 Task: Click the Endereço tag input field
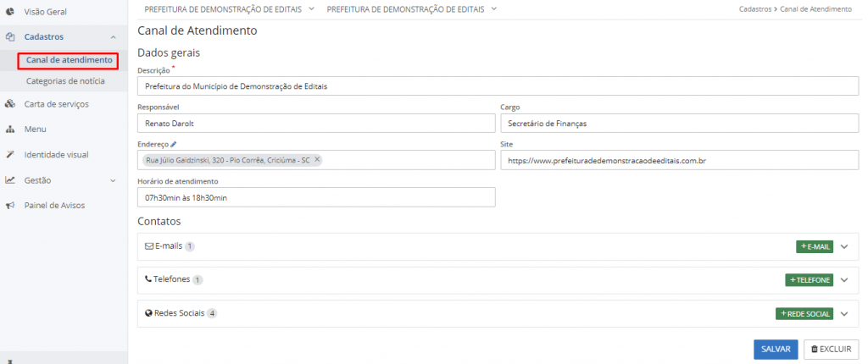[x=316, y=160]
